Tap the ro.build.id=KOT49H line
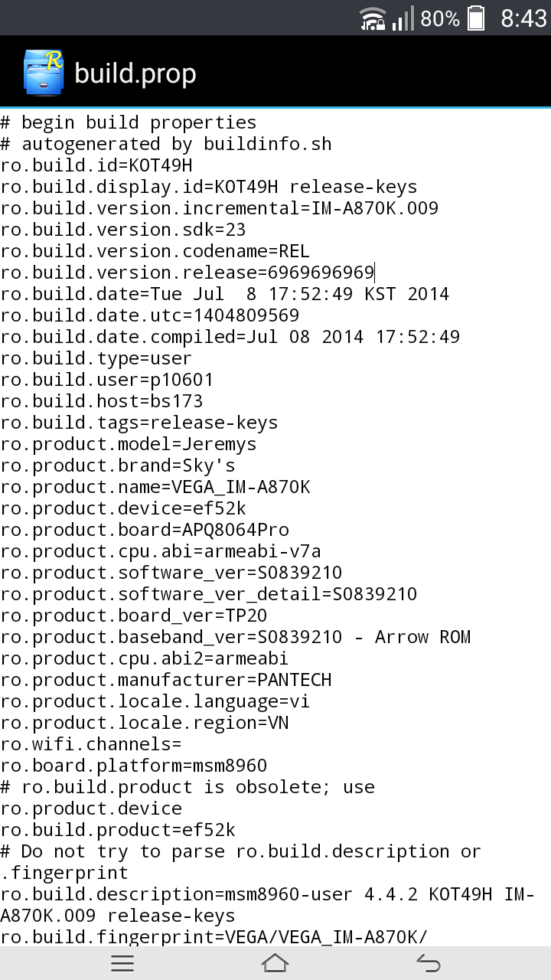The height and width of the screenshot is (980, 551). tap(96, 165)
